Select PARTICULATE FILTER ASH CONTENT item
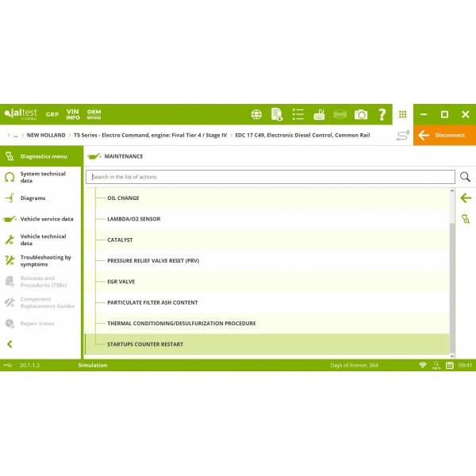Screen dimensions: 476x476 [152, 302]
